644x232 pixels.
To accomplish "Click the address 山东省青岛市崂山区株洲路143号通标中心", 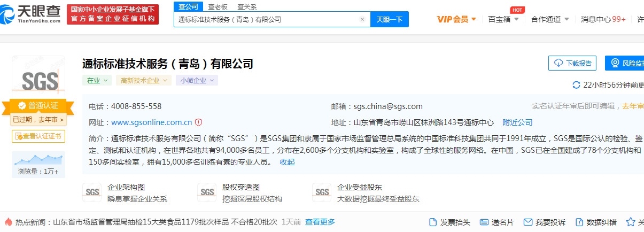I will pyautogui.click(x=423, y=122).
